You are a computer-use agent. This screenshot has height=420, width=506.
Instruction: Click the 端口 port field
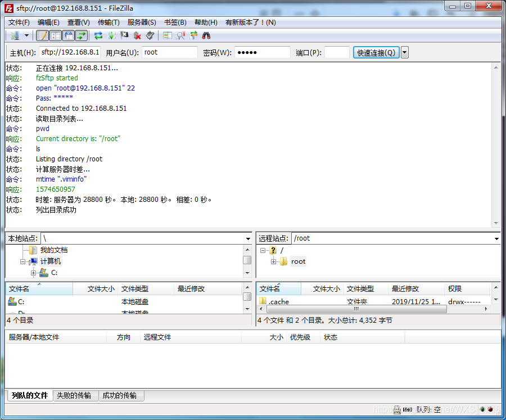click(337, 52)
